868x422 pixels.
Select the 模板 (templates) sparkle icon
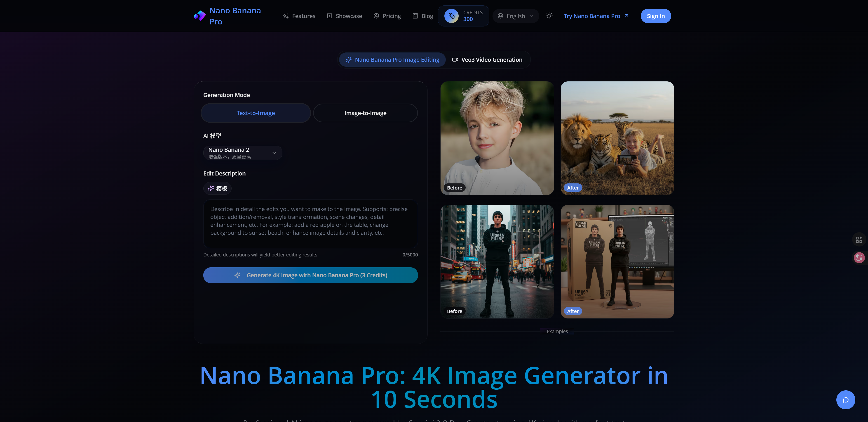pos(211,188)
